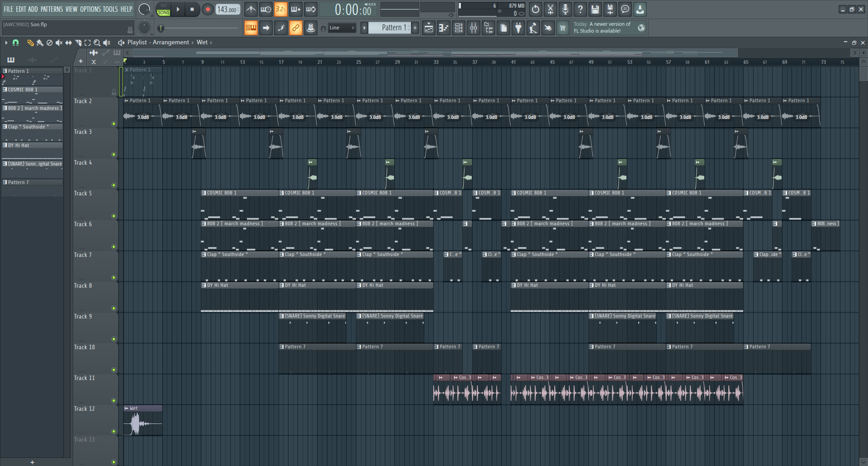Screen dimensions: 868x466
Task: Open the Piano roll window
Action: (444, 28)
